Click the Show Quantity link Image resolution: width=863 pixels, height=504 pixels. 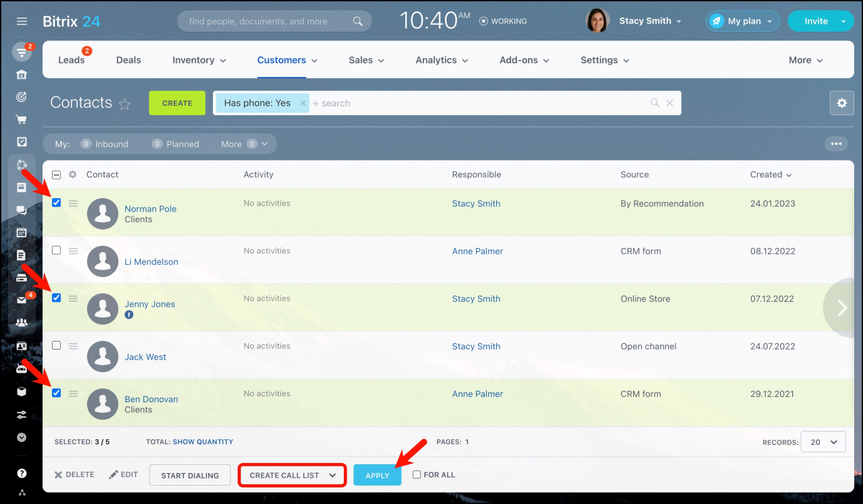[x=203, y=442]
